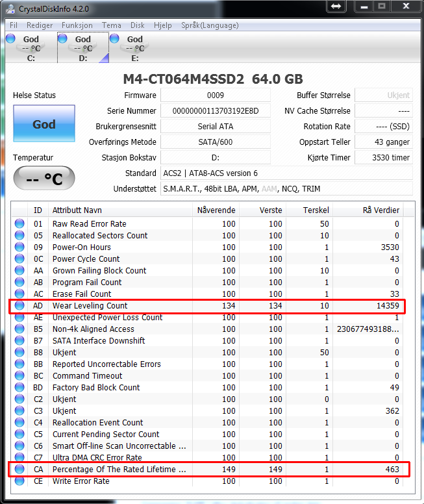
Task: Click the Understøttet features field
Action: pos(286,189)
